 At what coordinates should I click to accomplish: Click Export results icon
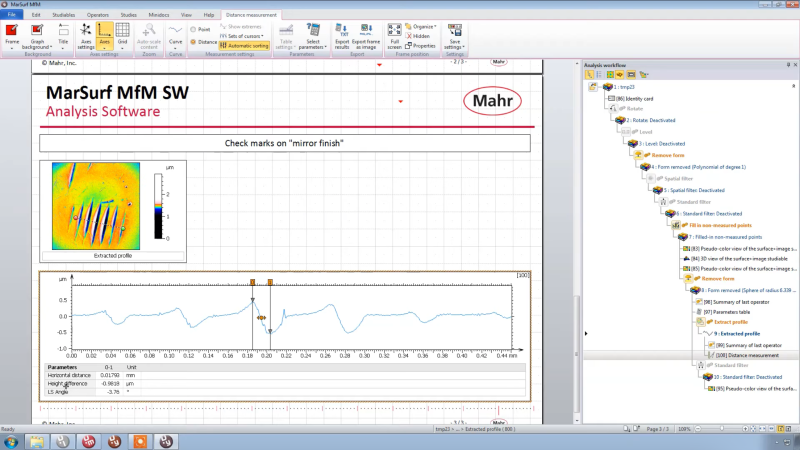pos(342,36)
